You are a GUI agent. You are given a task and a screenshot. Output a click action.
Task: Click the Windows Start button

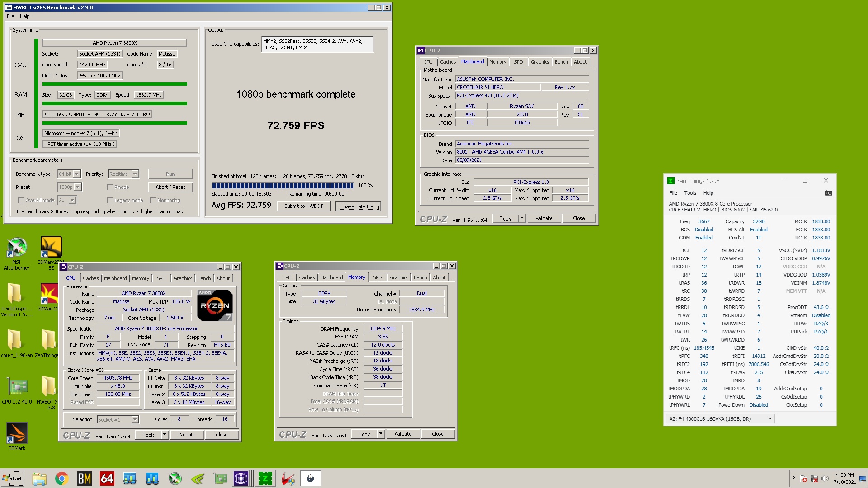click(x=13, y=479)
